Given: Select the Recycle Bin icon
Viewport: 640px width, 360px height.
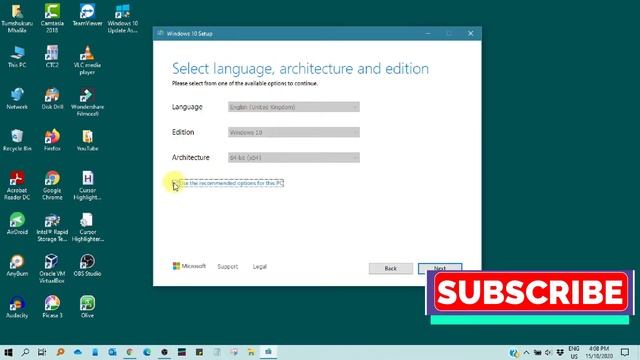Looking at the screenshot, I should tap(17, 140).
